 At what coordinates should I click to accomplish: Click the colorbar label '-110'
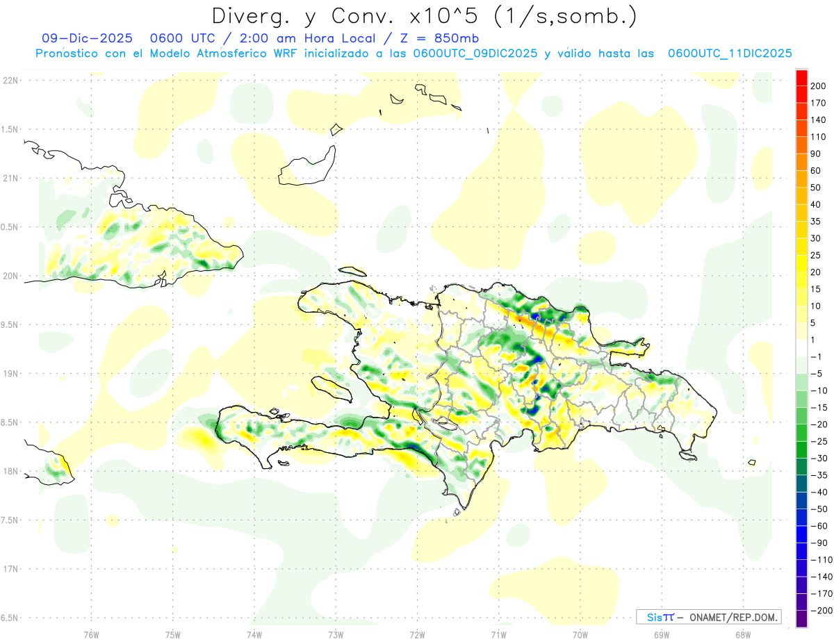[x=821, y=560]
